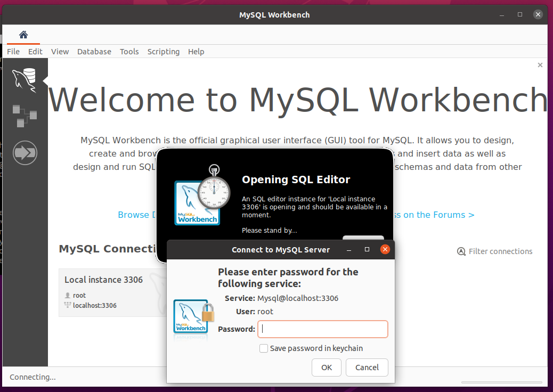Screen dimensions: 553x392
Task: Select the Migration arrow sidebar icon
Action: pos(25,153)
